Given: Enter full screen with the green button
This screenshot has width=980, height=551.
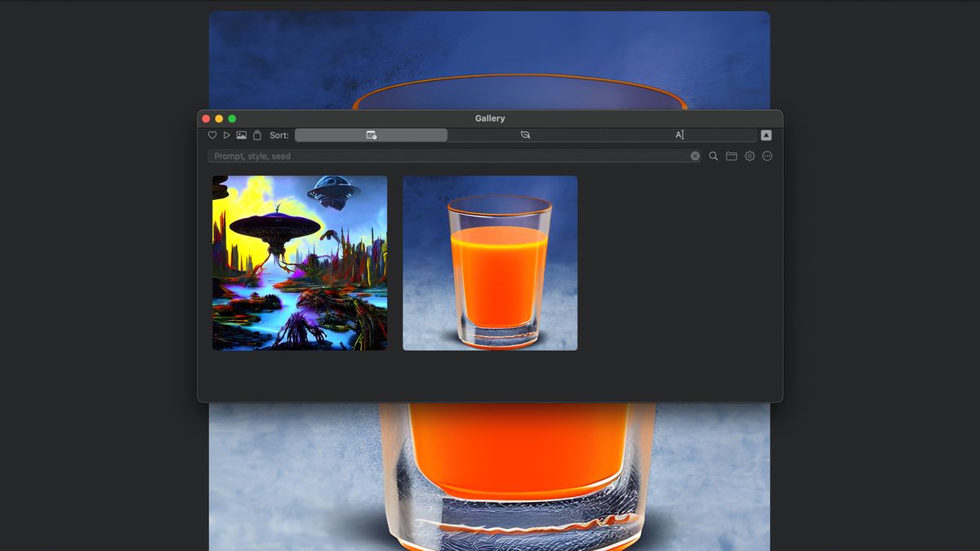Looking at the screenshot, I should [x=233, y=118].
